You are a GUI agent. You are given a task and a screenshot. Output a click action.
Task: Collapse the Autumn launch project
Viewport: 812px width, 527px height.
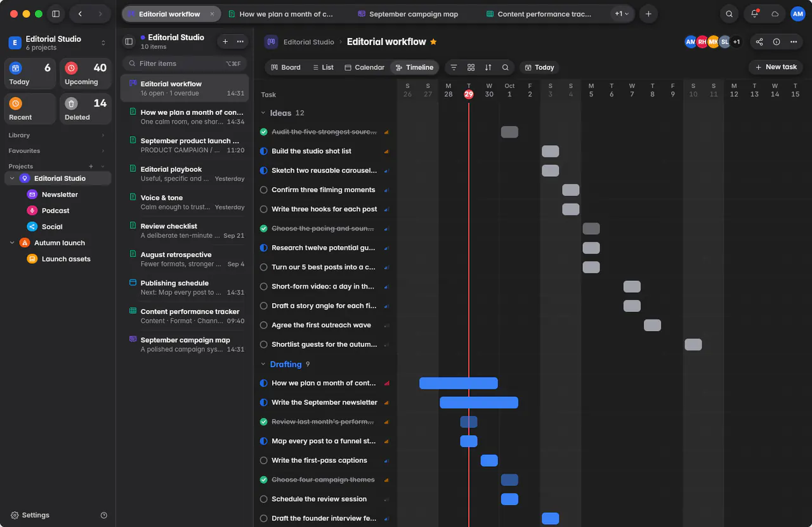click(12, 243)
